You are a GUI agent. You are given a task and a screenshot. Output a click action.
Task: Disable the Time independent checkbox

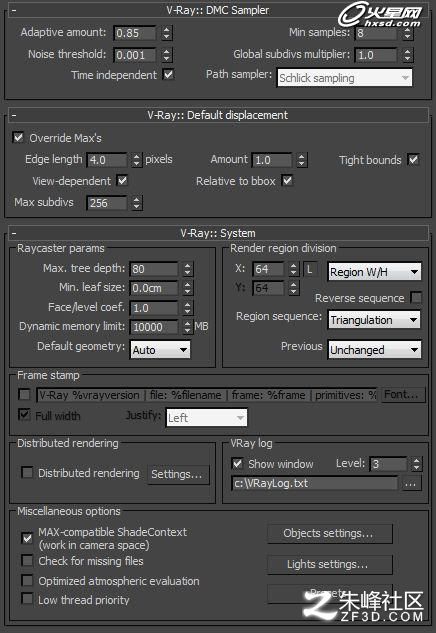(168, 75)
